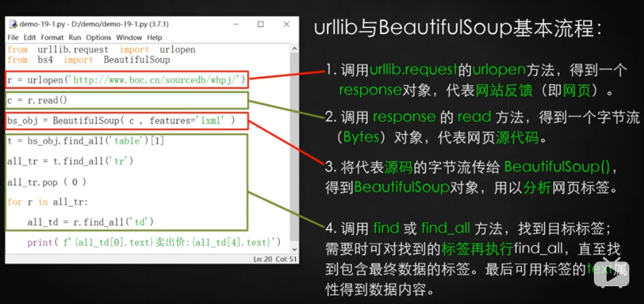Click the scrollbar up arrow
This screenshot has height=304, width=644.
[x=294, y=48]
